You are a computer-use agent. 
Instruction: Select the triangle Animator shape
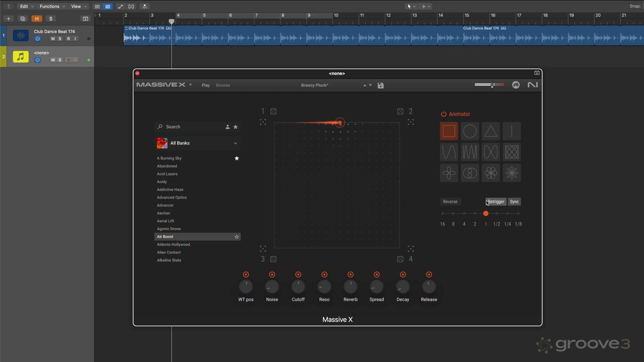point(491,131)
